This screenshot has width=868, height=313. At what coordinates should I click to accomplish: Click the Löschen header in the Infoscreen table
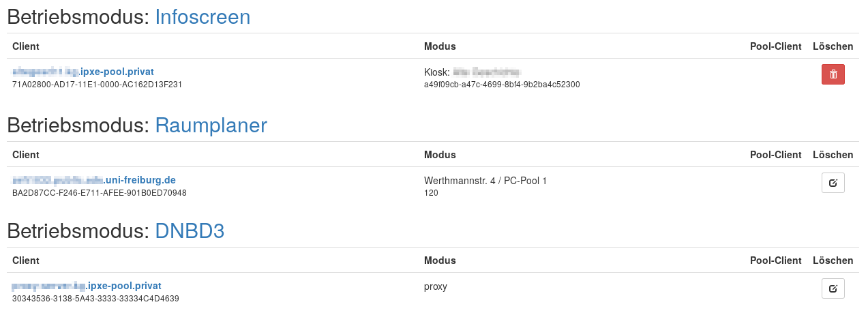pyautogui.click(x=833, y=46)
